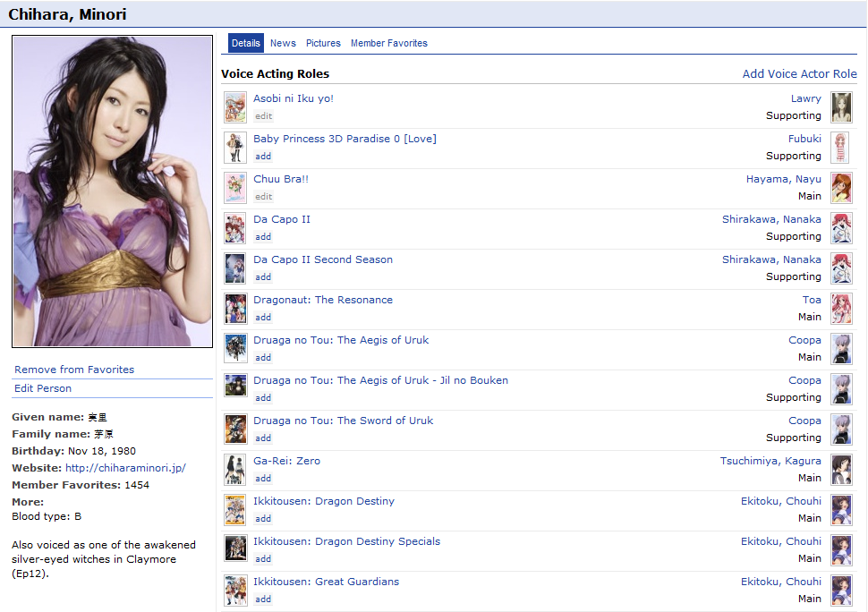Open Lawry character link
The width and height of the screenshot is (868, 612).
(806, 98)
